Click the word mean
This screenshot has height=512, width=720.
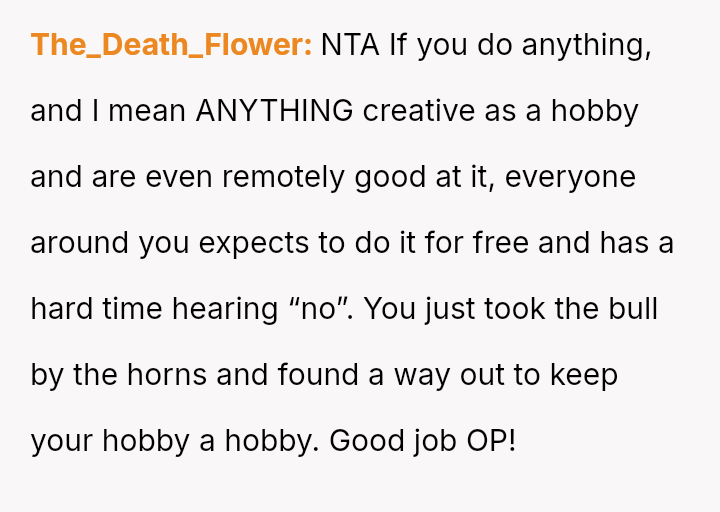click(147, 111)
